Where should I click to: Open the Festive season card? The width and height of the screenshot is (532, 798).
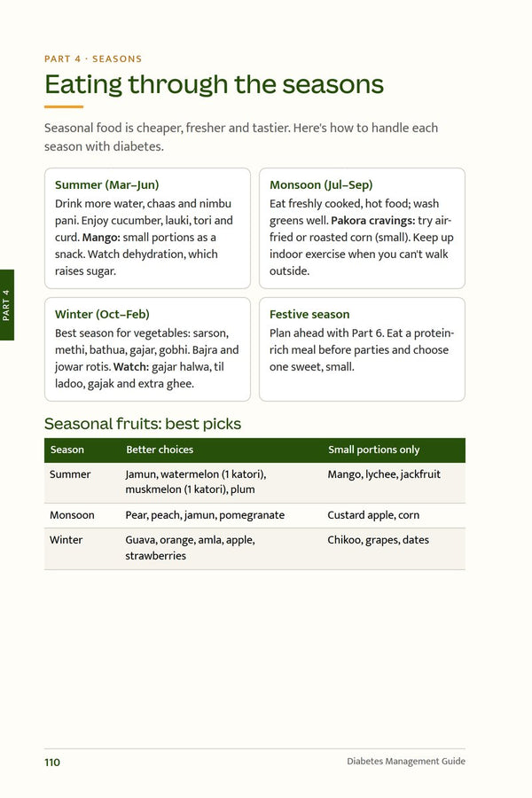(x=362, y=349)
